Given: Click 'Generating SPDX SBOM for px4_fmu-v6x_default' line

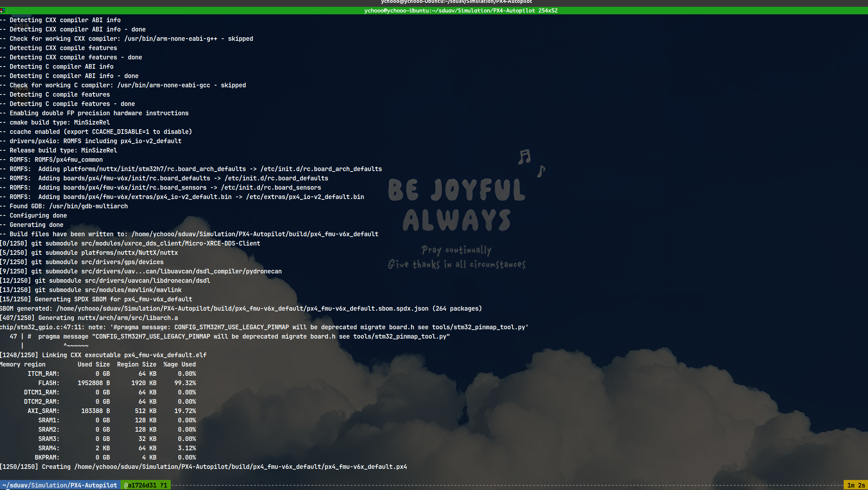Looking at the screenshot, I should point(96,299).
